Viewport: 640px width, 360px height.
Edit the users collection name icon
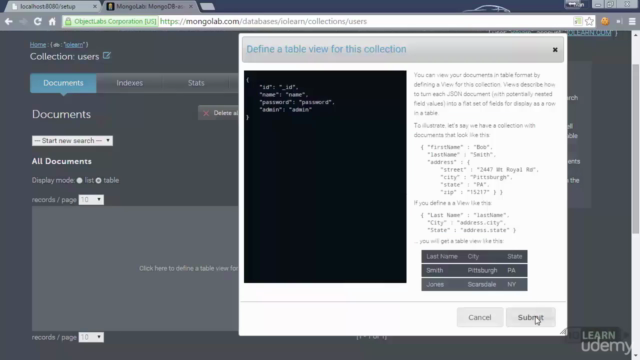click(107, 56)
